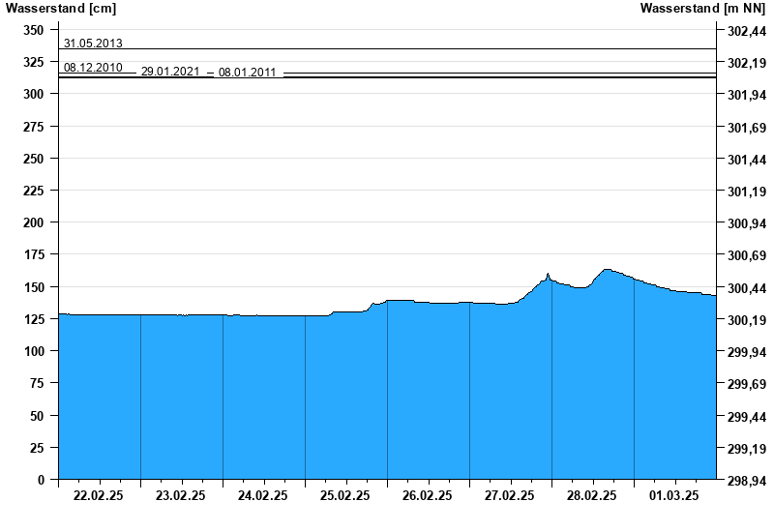Click the 23.02.25 date on the x-axis

(x=181, y=496)
